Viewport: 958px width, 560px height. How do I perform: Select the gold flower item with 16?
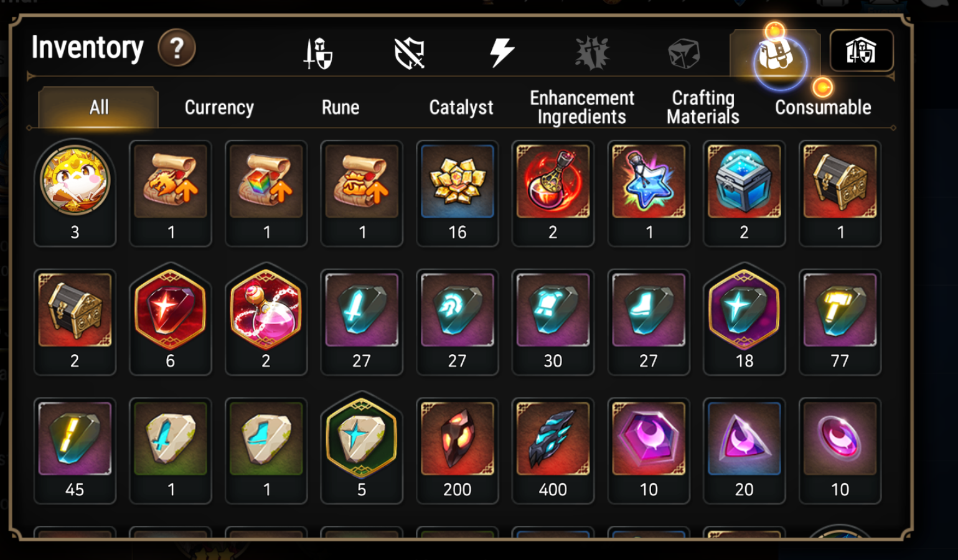(x=458, y=194)
